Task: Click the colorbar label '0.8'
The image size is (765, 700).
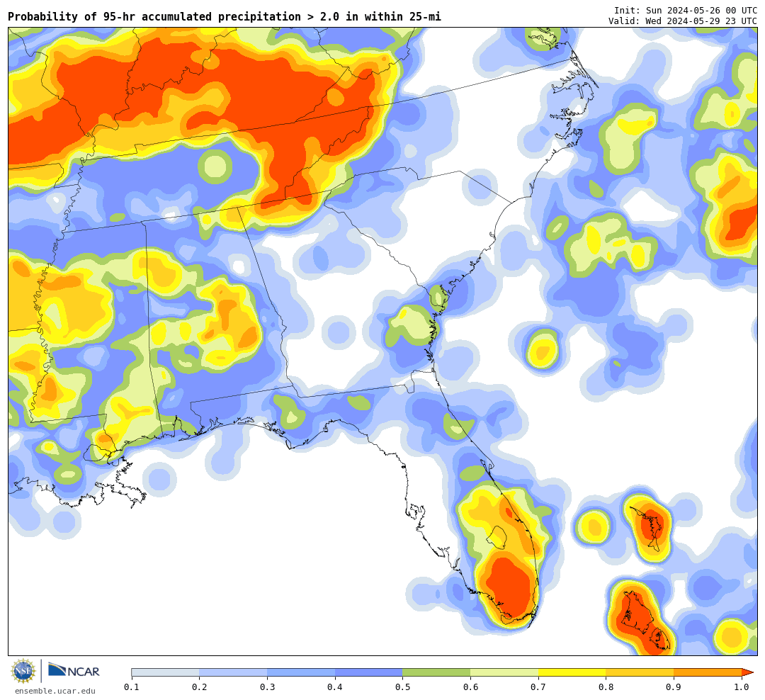Action: pyautogui.click(x=606, y=687)
